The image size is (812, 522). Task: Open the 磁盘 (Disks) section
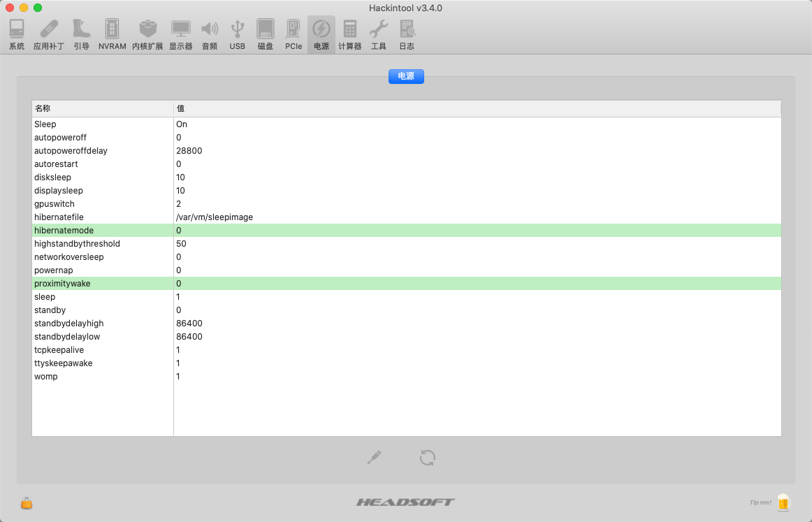pyautogui.click(x=265, y=34)
